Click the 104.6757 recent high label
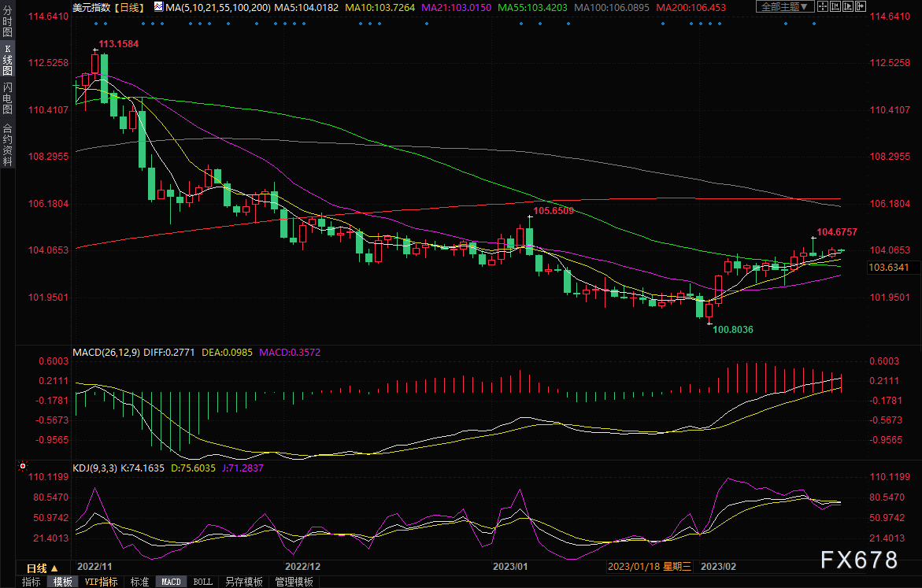The image size is (922, 588). click(x=837, y=231)
